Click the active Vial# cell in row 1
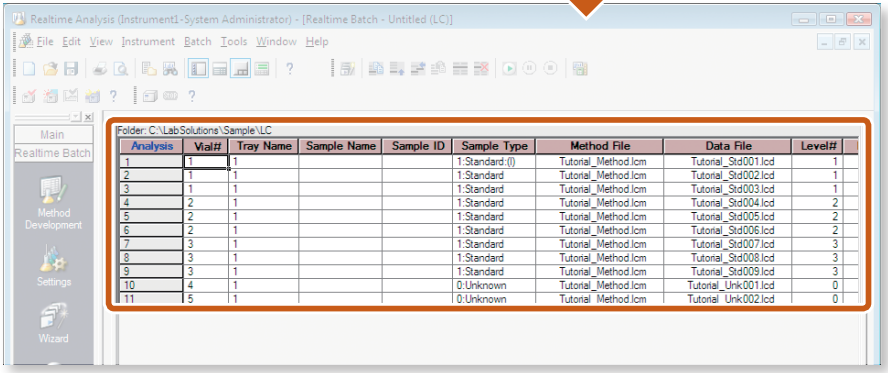Image resolution: width=889 pixels, height=374 pixels. click(x=206, y=162)
